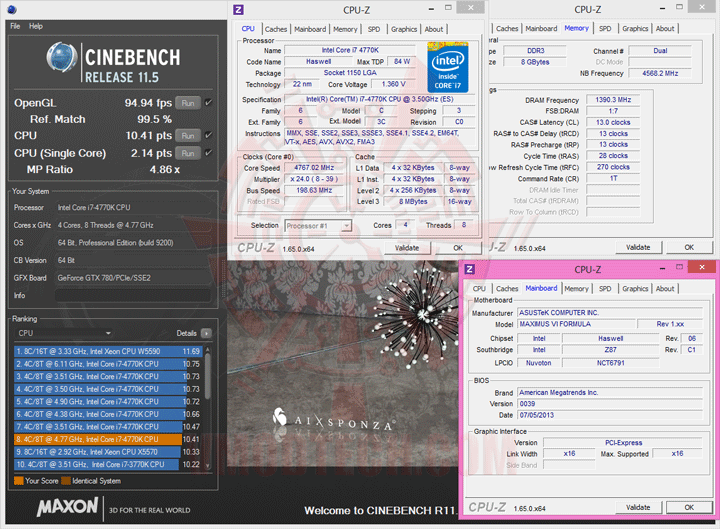The width and height of the screenshot is (720, 529).
Task: Switch to Mainboard tab in CPU-Z CPU window
Action: pos(310,29)
